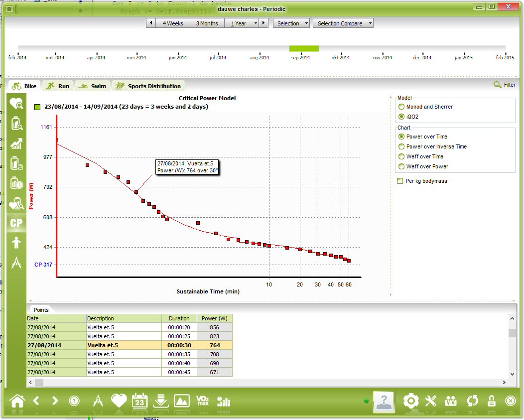Viewport: 524px width, 420px height.
Task: Select the row with duration 00:00:20
Action: pos(130,327)
